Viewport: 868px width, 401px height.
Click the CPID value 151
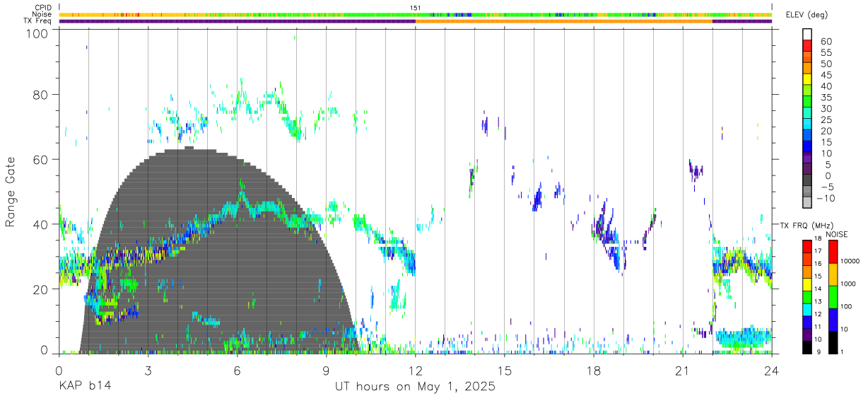(x=415, y=8)
